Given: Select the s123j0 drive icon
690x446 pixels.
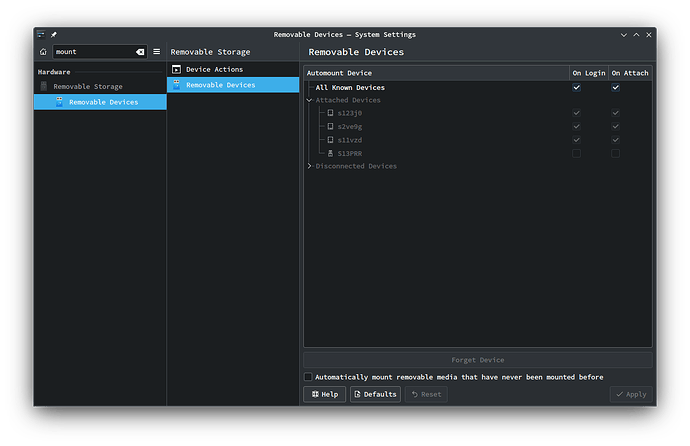Looking at the screenshot, I should [x=330, y=113].
